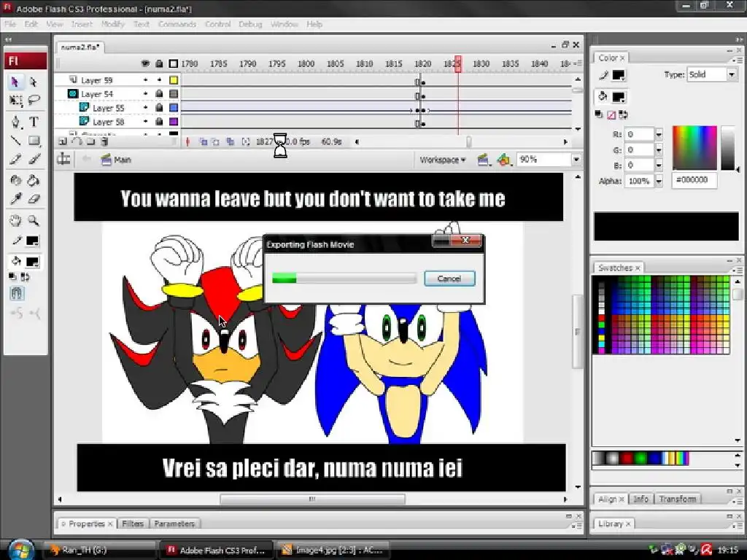Select the Subselection tool

click(34, 82)
